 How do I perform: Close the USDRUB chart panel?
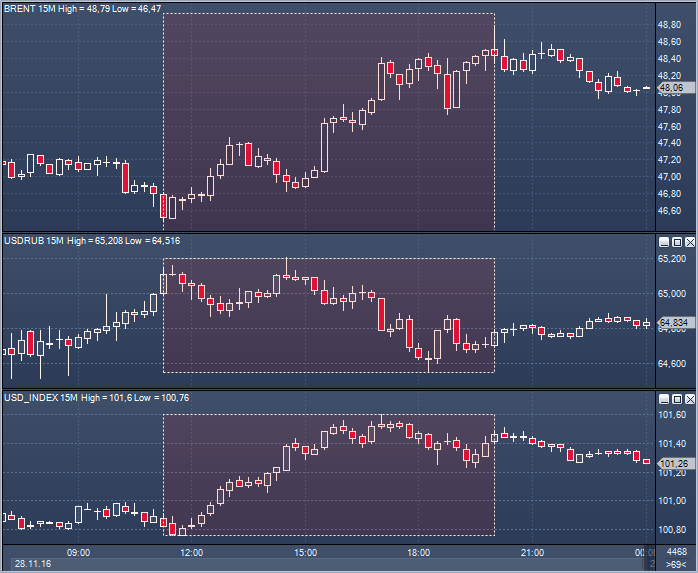click(689, 242)
